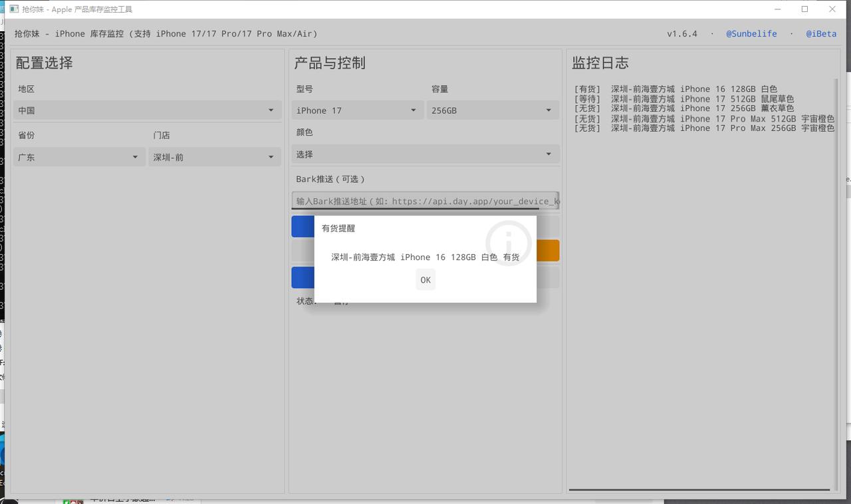The height and width of the screenshot is (504, 851).
Task: Focus the Bark推送 address input field
Action: [x=425, y=201]
